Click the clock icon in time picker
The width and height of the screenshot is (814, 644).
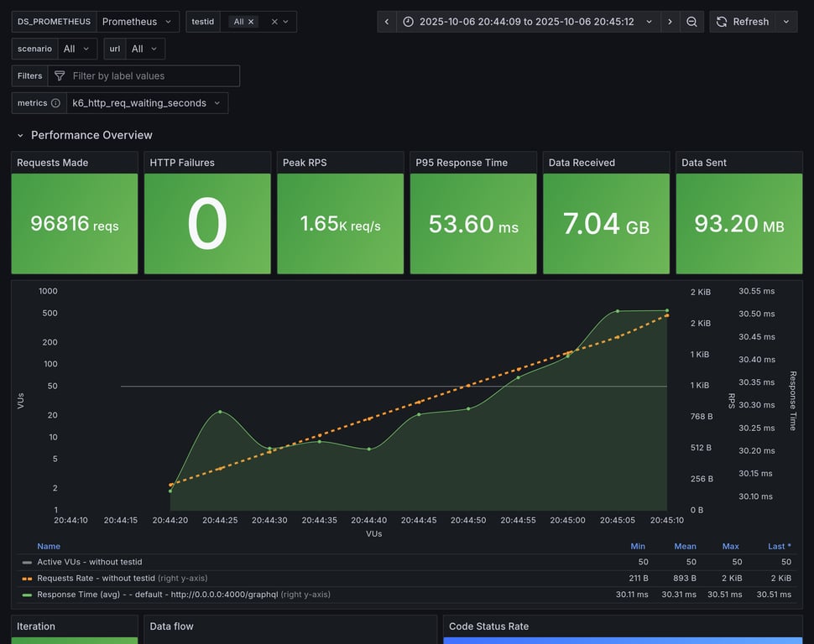(x=409, y=22)
